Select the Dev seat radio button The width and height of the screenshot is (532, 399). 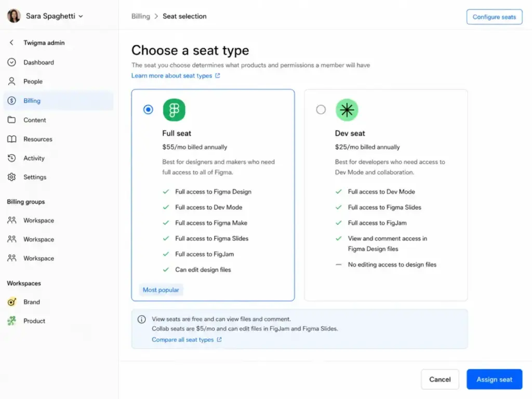[x=321, y=110]
